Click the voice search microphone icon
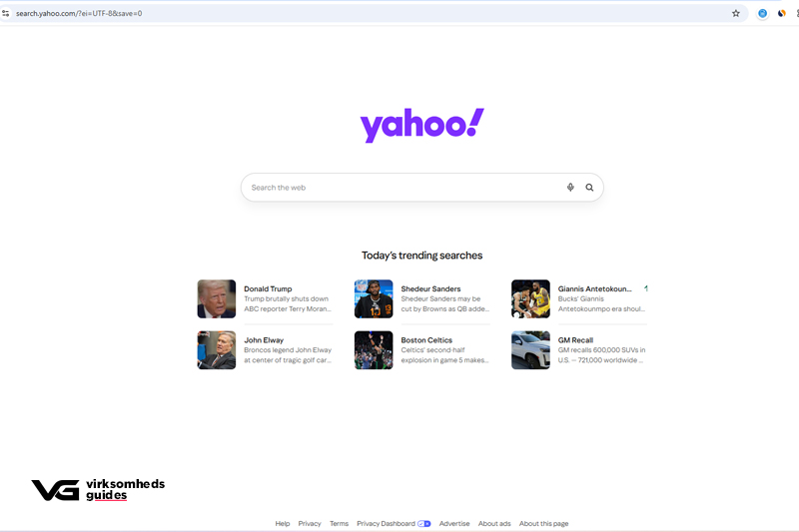Screen dimensions: 799x532 (x=570, y=188)
